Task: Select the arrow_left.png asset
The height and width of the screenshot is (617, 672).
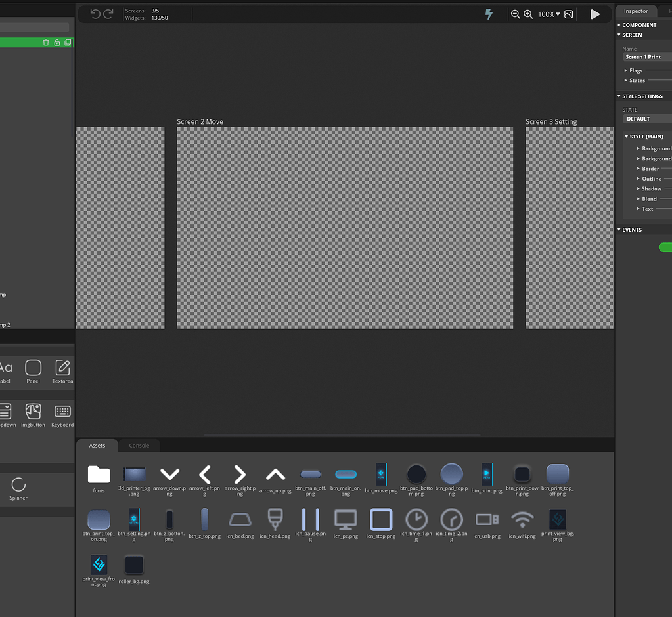Action: coord(205,480)
